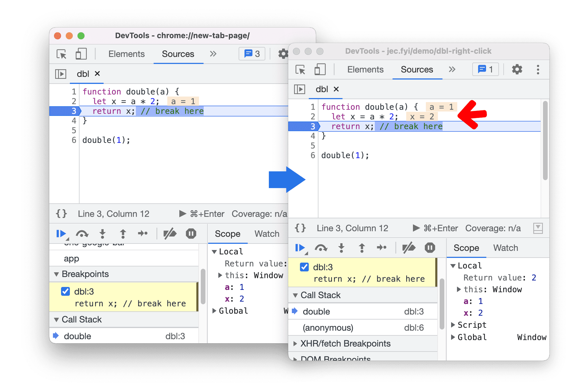Click the Step over next function call icon
Image resolution: width=587 pixels, height=392 pixels.
(x=317, y=247)
